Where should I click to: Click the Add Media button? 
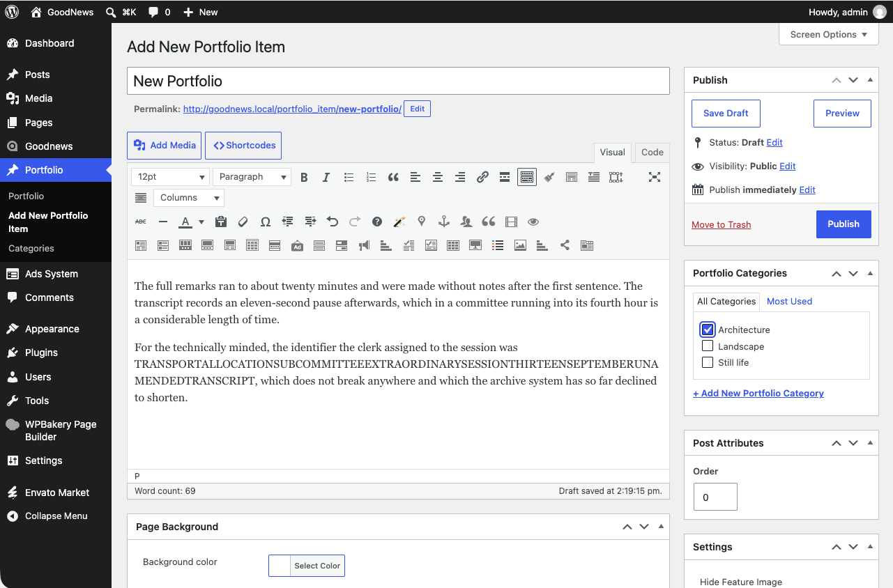pos(165,145)
